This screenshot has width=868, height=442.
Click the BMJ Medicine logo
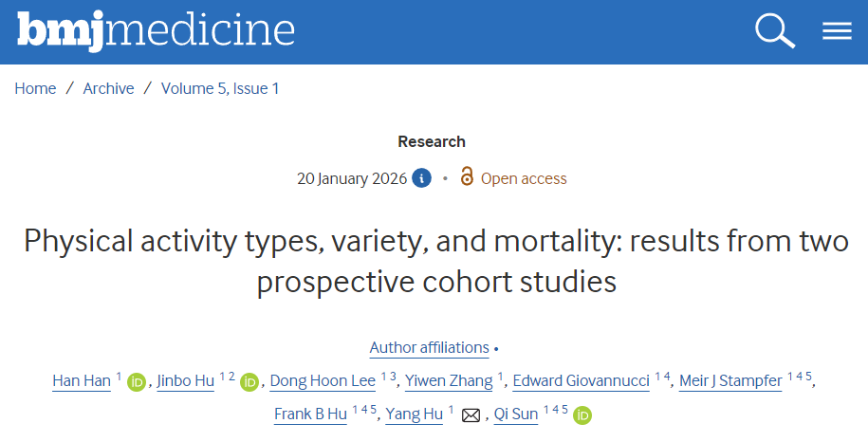156,31
